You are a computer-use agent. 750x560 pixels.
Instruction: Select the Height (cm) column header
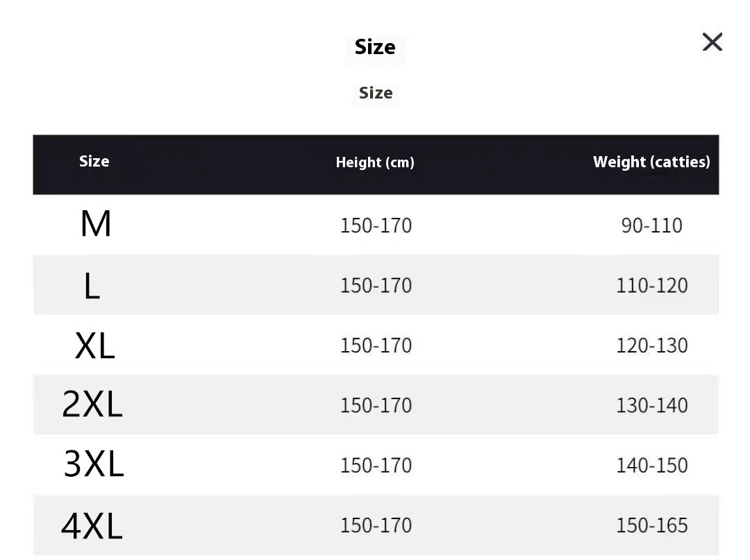tap(375, 162)
